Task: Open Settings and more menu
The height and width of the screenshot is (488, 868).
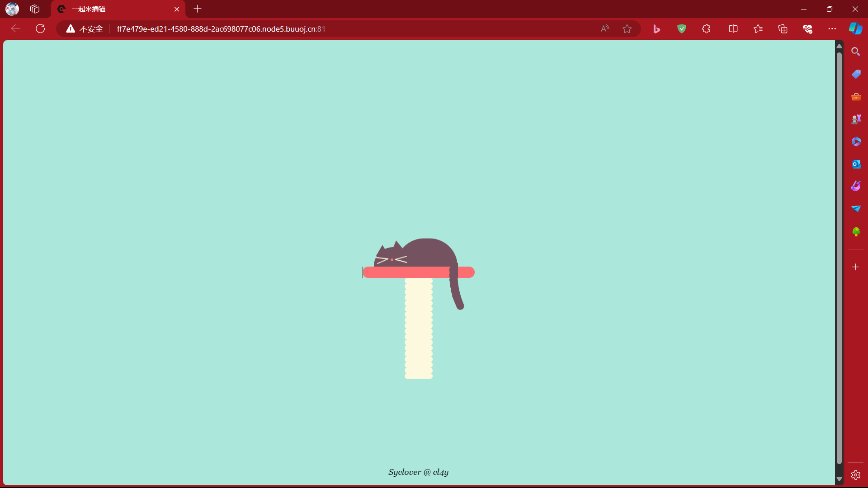Action: coord(832,29)
